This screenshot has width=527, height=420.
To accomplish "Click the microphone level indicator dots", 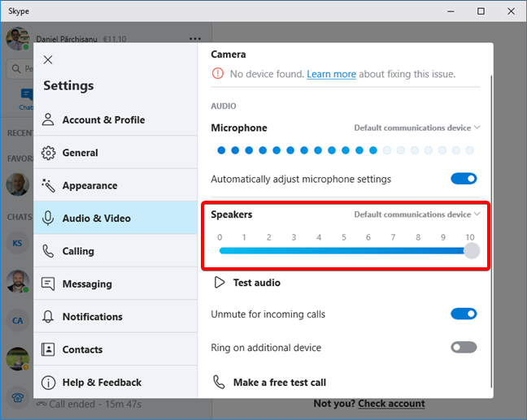I will click(x=346, y=150).
